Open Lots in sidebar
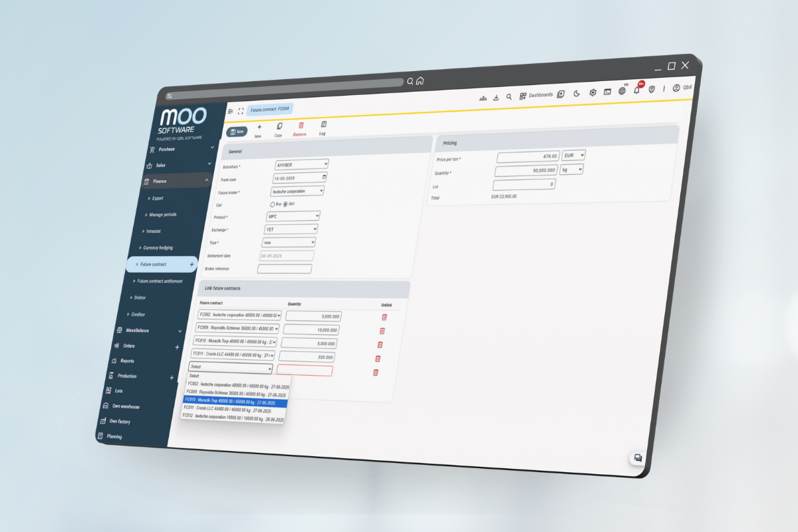798x532 pixels. pos(118,391)
